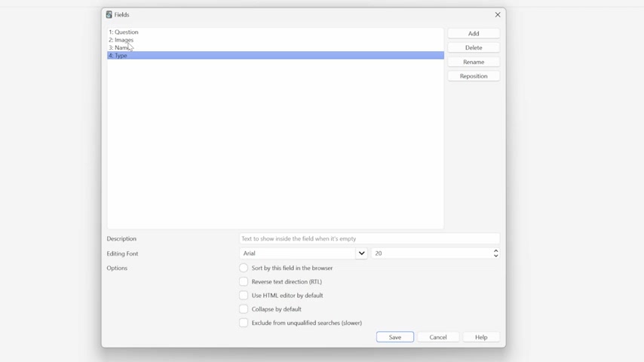The width and height of the screenshot is (644, 362).
Task: Rename the selected field
Action: pos(473,62)
